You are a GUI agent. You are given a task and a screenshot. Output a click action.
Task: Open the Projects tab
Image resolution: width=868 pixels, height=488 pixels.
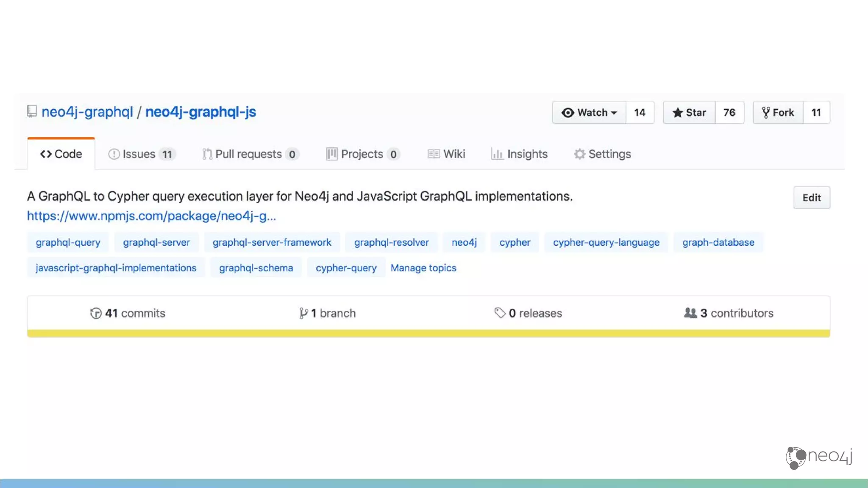362,154
